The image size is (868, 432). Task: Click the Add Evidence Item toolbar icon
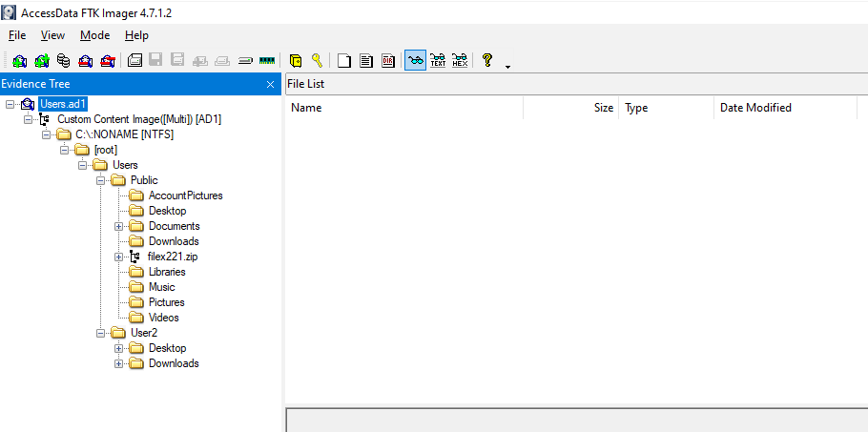pos(20,61)
